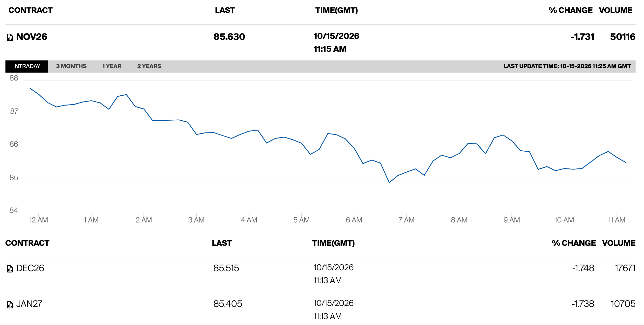Click the LAST UPDATE TIME text

tap(567, 66)
